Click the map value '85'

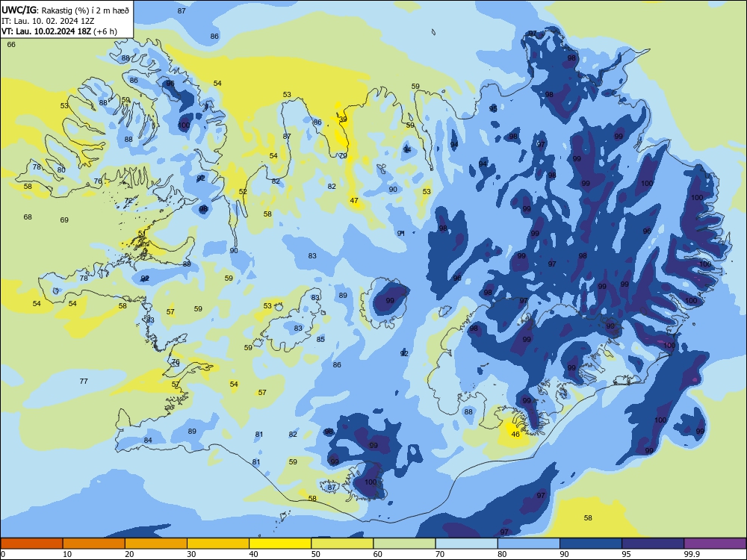320,339
